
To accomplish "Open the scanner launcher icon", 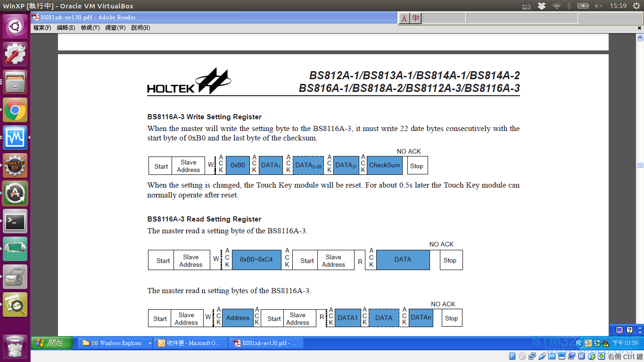I will coord(15,277).
